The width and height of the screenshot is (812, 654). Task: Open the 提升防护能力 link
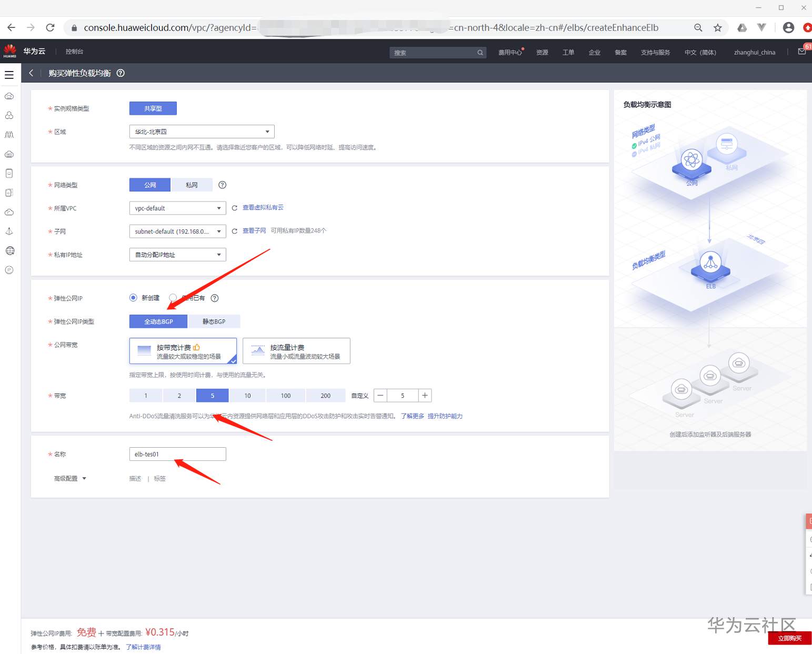(x=445, y=416)
